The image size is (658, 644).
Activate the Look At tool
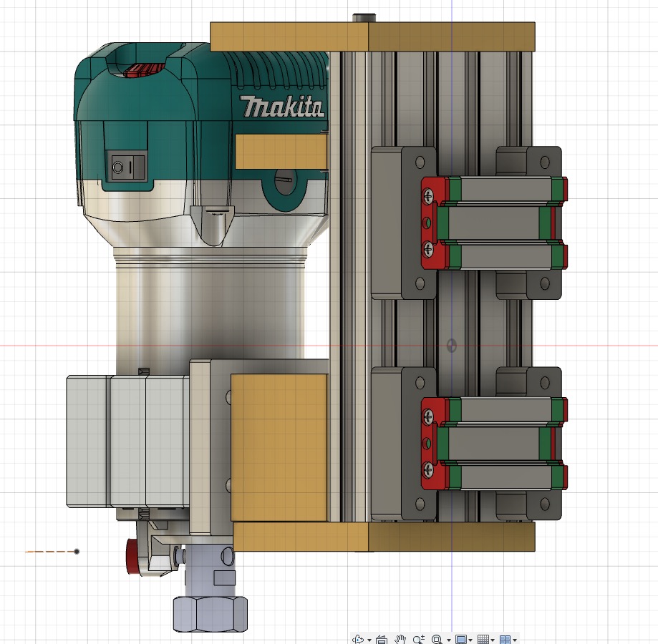tap(382, 637)
